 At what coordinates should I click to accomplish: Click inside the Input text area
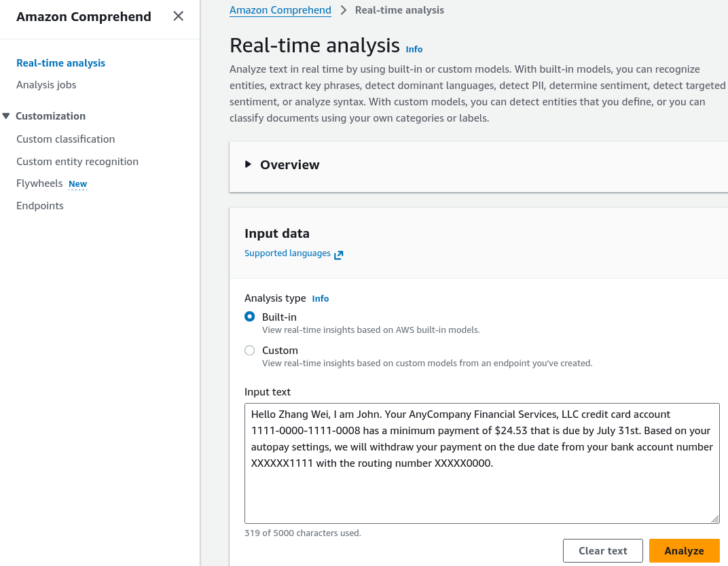click(x=482, y=463)
